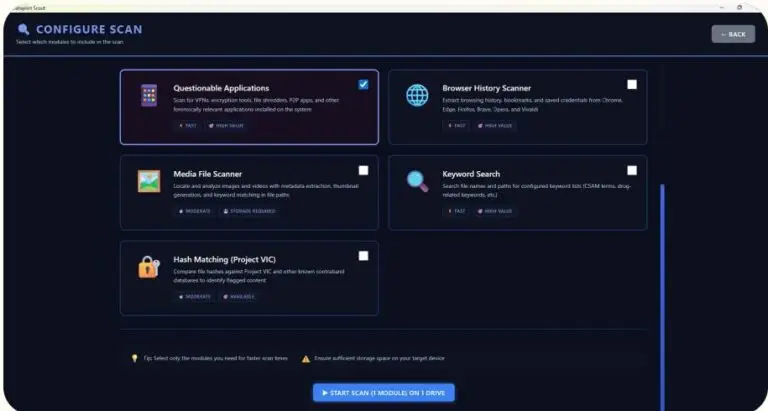Click the Questionable Applications phone icon
The width and height of the screenshot is (768, 411).
tap(148, 96)
